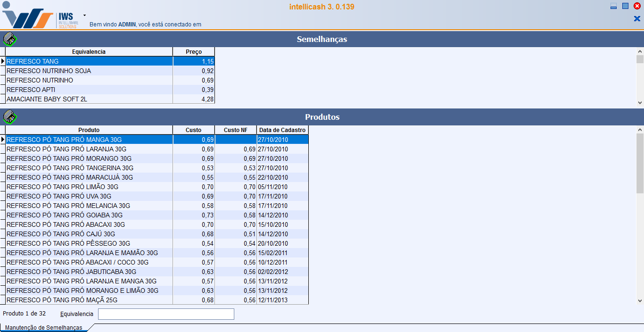The height and width of the screenshot is (332, 644).
Task: Select product TANG PRÓ MAÇÃ 25G
Action: click(157, 300)
